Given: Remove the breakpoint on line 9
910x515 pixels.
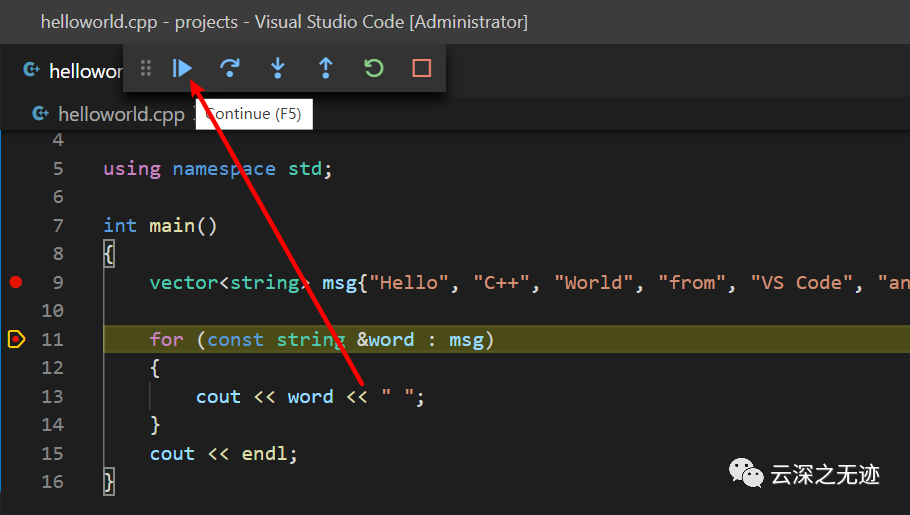Looking at the screenshot, I should tap(16, 282).
